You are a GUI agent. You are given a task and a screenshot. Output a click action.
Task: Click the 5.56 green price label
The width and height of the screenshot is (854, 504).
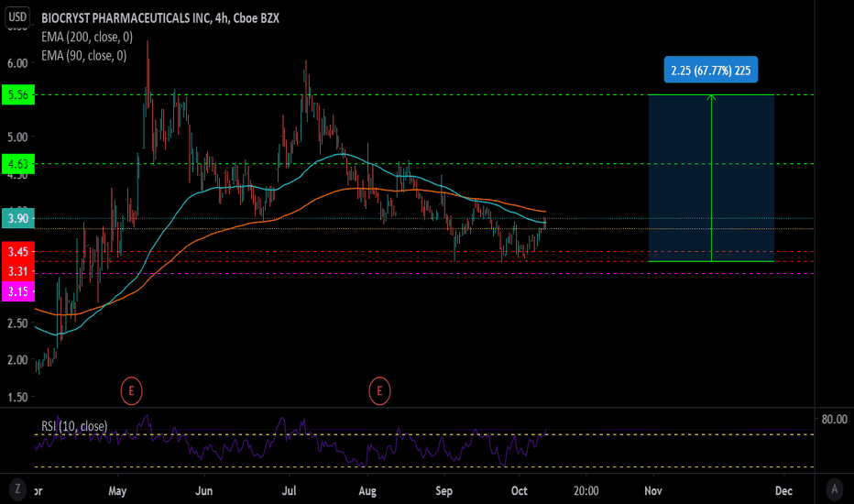18,94
